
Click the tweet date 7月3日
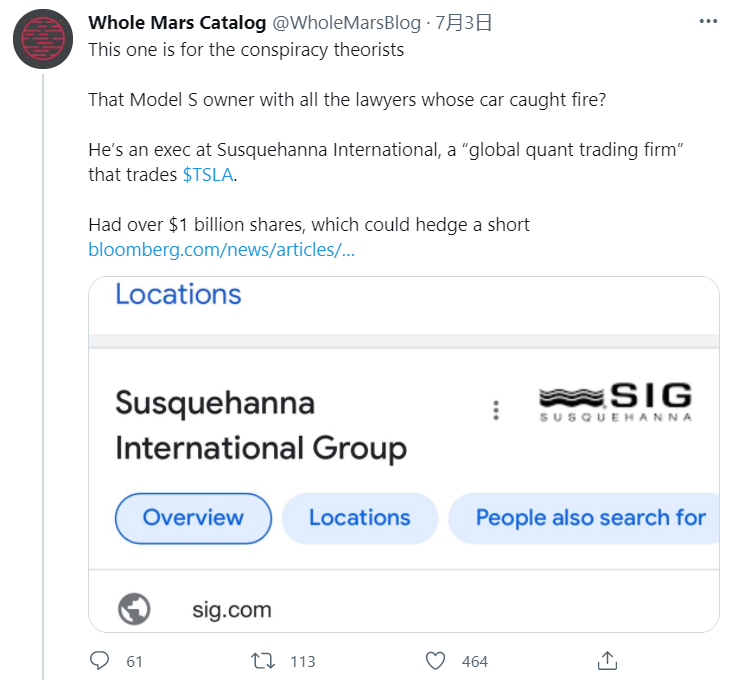tap(464, 23)
